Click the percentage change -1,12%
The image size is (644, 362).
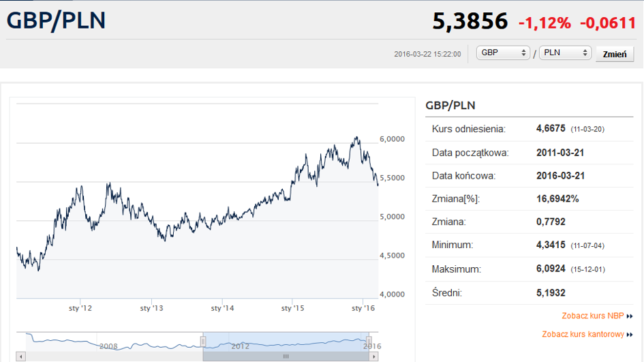545,22
